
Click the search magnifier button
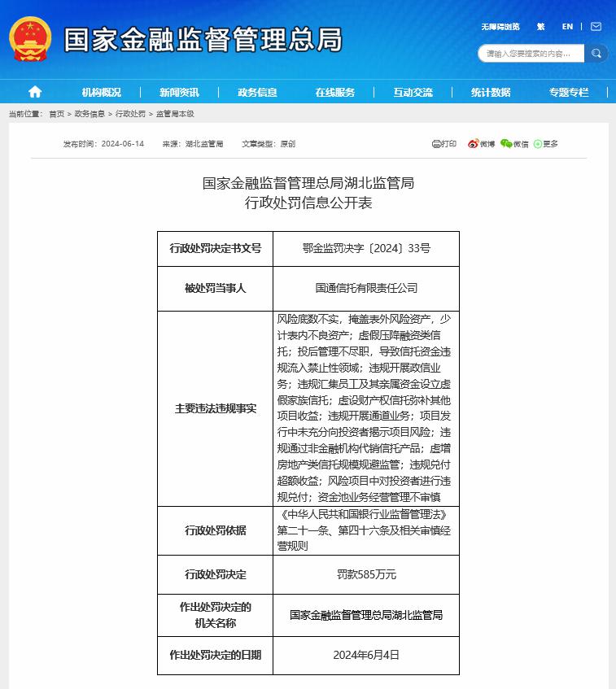pos(596,54)
